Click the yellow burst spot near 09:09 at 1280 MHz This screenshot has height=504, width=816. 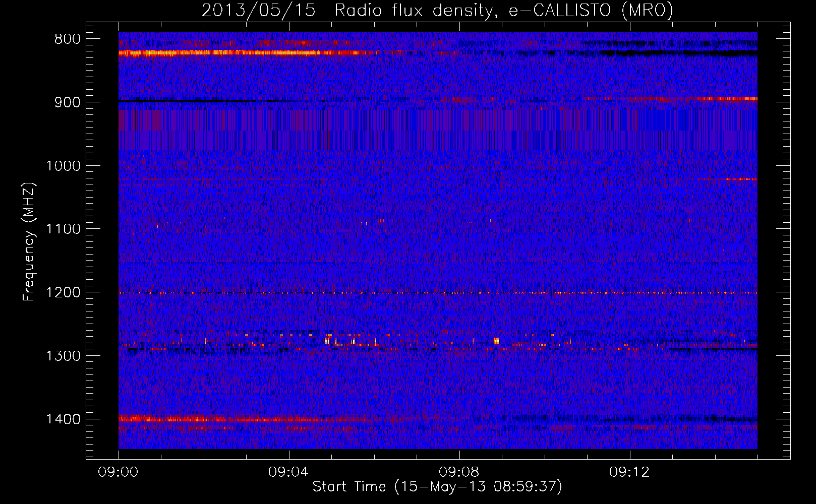pyautogui.click(x=496, y=341)
